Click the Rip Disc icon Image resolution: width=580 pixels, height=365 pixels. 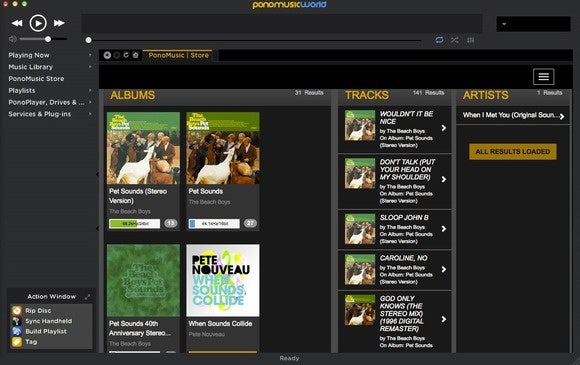pyautogui.click(x=17, y=311)
